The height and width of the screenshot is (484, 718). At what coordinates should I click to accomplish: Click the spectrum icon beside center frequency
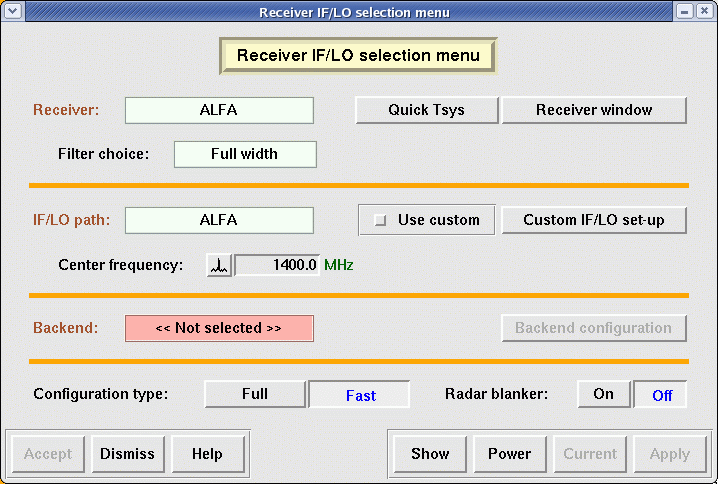219,265
